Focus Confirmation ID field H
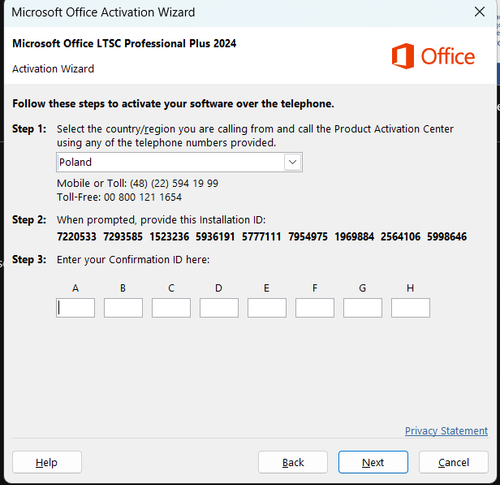 point(410,308)
